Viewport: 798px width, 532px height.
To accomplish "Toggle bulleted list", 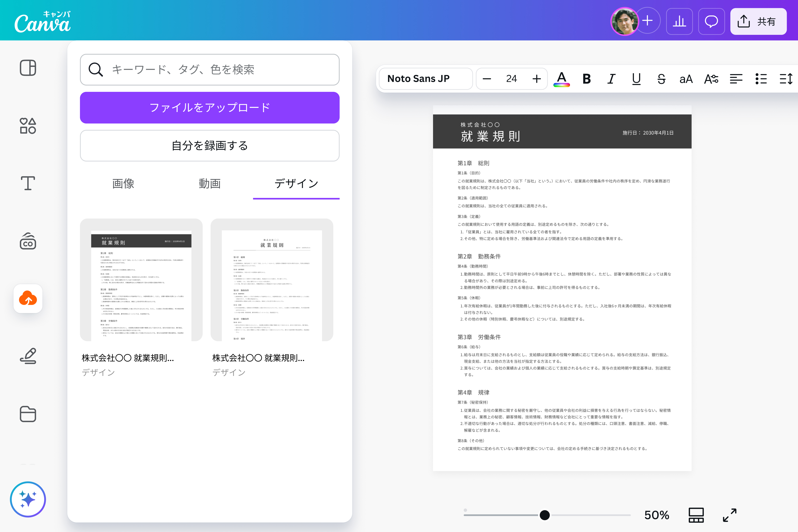I will [761, 79].
